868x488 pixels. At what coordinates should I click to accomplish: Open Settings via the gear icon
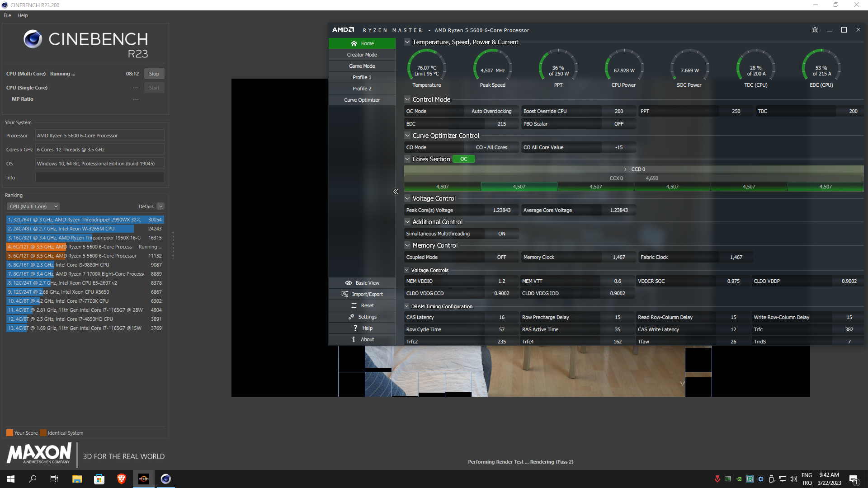[351, 317]
